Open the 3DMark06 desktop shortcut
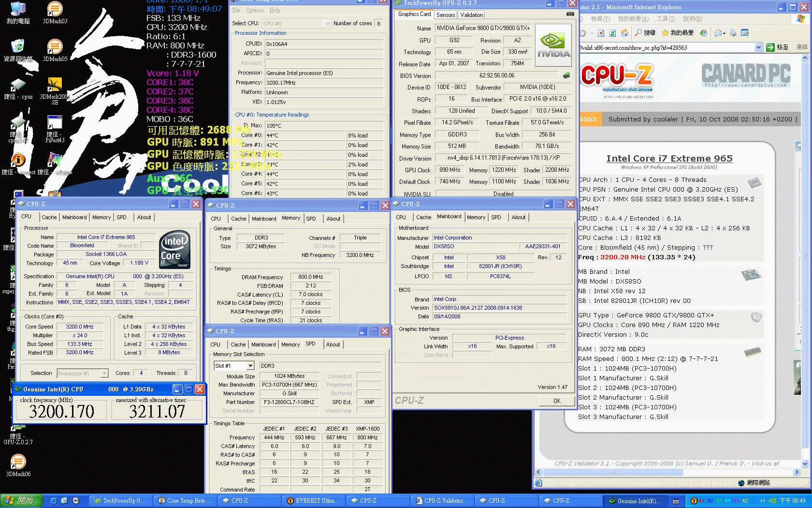This screenshot has height=508, width=812. pos(18,465)
